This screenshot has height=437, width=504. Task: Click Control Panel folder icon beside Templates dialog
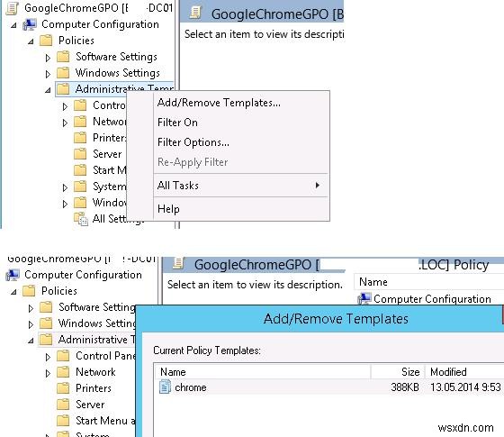(x=63, y=356)
